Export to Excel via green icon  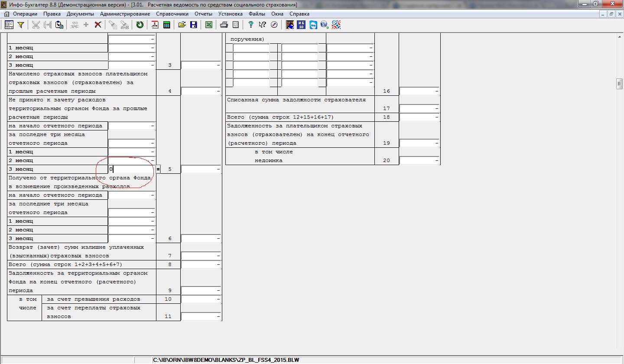click(x=208, y=25)
